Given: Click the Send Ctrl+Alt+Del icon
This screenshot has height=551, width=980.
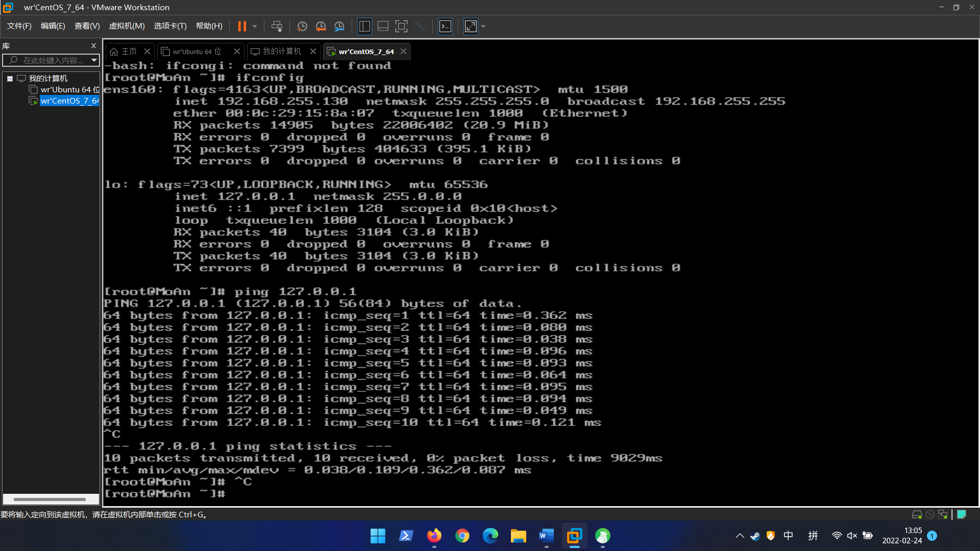Looking at the screenshot, I should [x=277, y=27].
